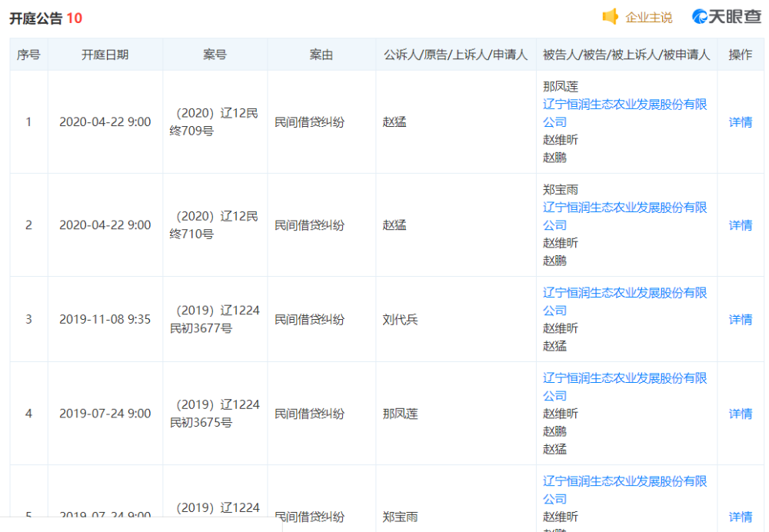Screen dimensions: 769x532
Task: Select date 2019-07-24 9:00 in row 4
Action: click(x=105, y=414)
